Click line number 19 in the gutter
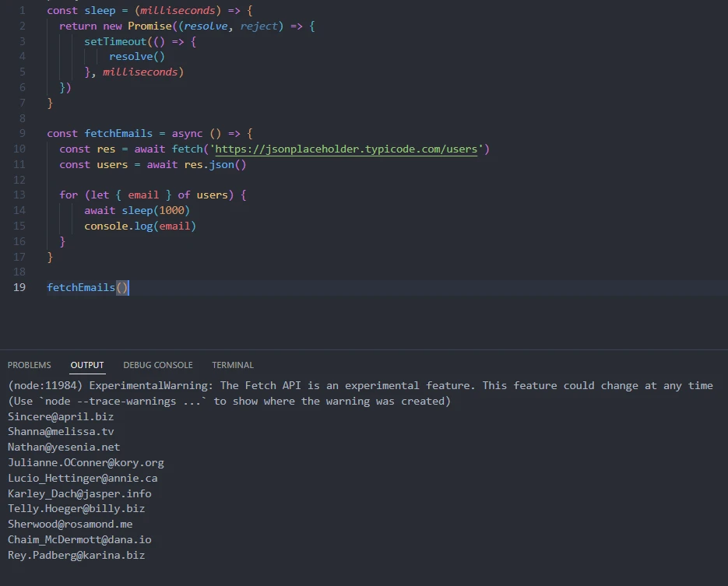This screenshot has height=586, width=728. pos(19,287)
